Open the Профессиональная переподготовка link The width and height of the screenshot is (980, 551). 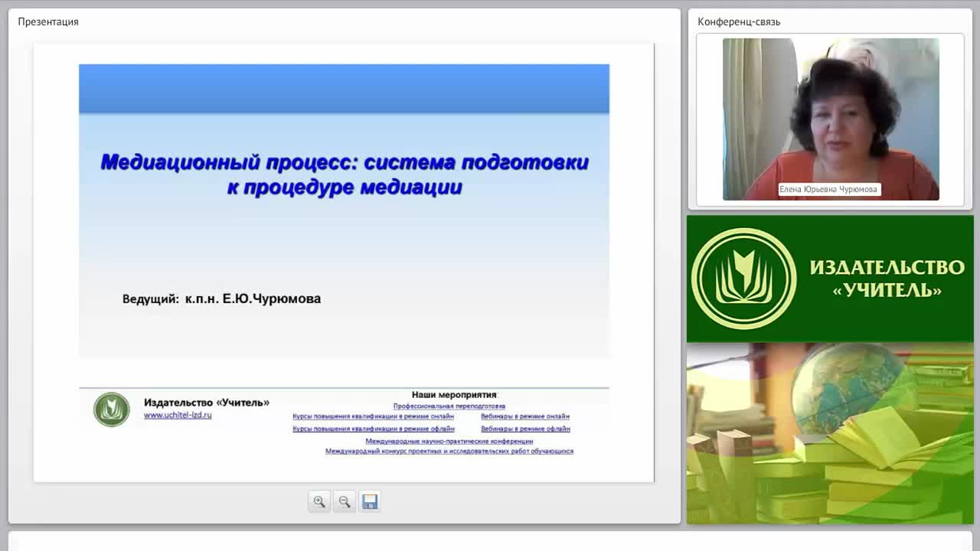coord(449,406)
